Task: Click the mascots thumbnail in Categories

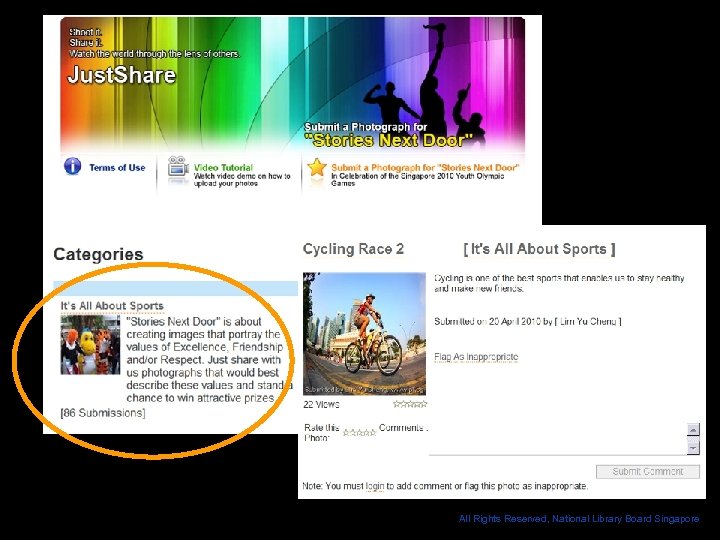Action: tap(90, 345)
